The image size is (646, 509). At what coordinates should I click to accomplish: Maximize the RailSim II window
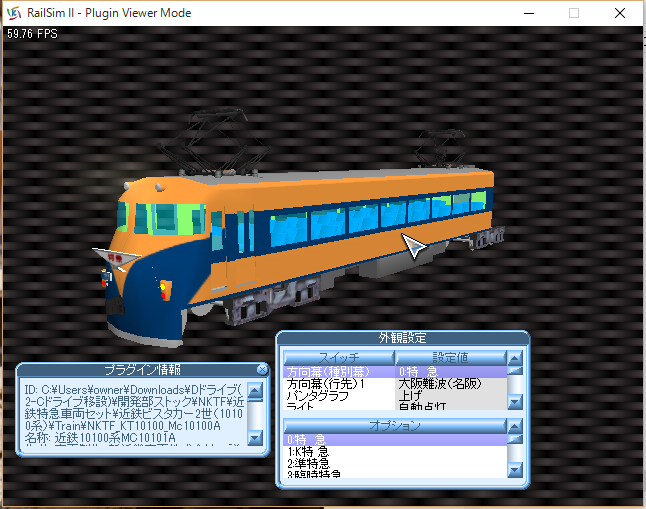(574, 13)
